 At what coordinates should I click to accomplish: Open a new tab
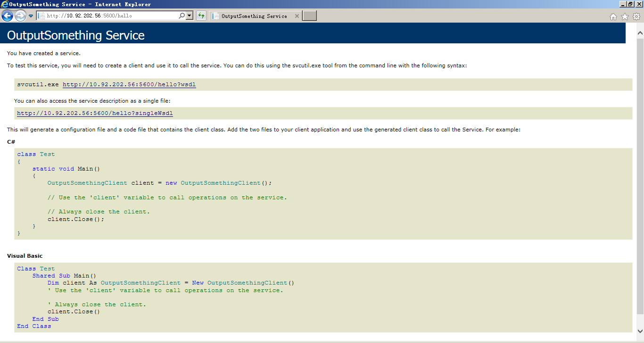pyautogui.click(x=309, y=16)
